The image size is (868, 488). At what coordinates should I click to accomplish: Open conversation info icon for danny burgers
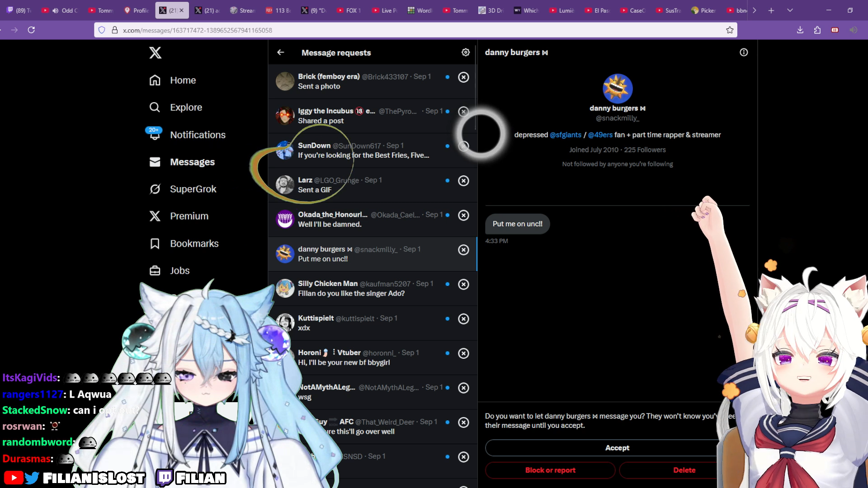743,52
